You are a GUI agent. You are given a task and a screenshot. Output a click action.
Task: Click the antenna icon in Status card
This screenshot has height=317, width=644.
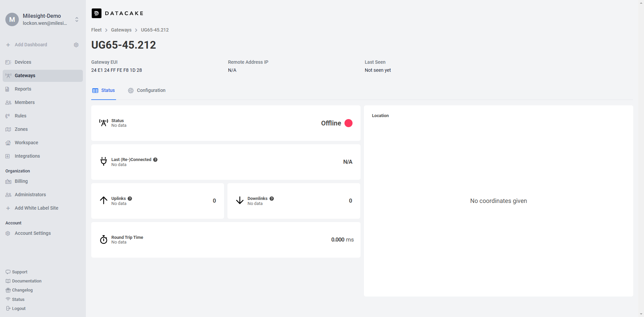[104, 123]
